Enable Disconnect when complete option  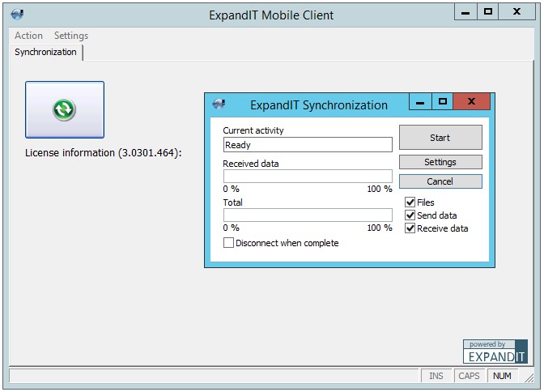(x=229, y=243)
